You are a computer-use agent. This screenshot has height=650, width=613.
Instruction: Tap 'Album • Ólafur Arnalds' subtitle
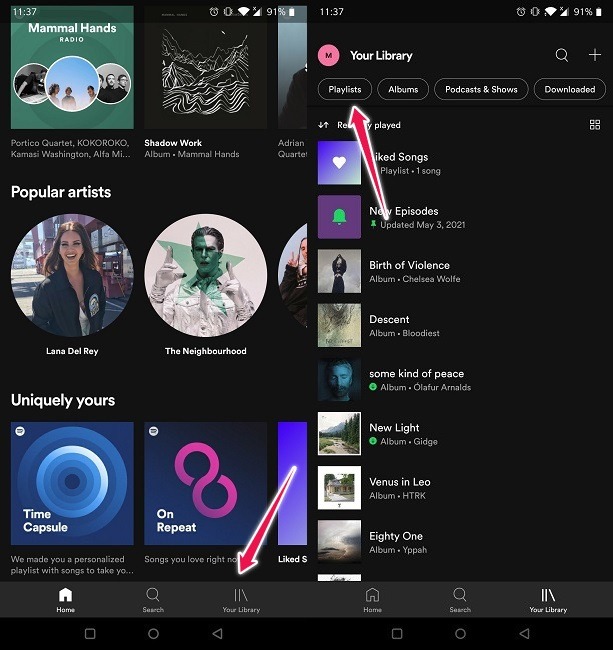pos(425,387)
